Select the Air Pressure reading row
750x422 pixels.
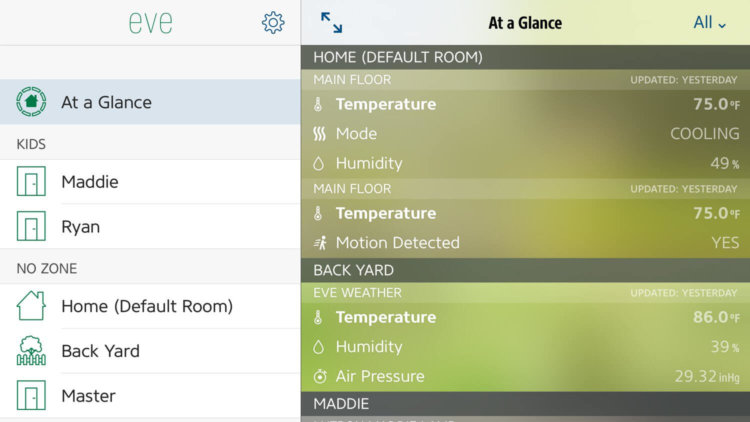point(526,377)
